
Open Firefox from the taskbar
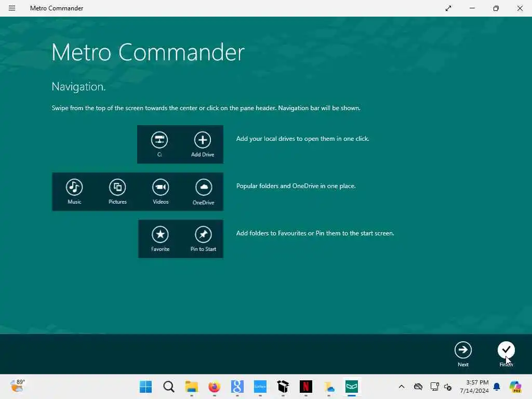(x=215, y=387)
